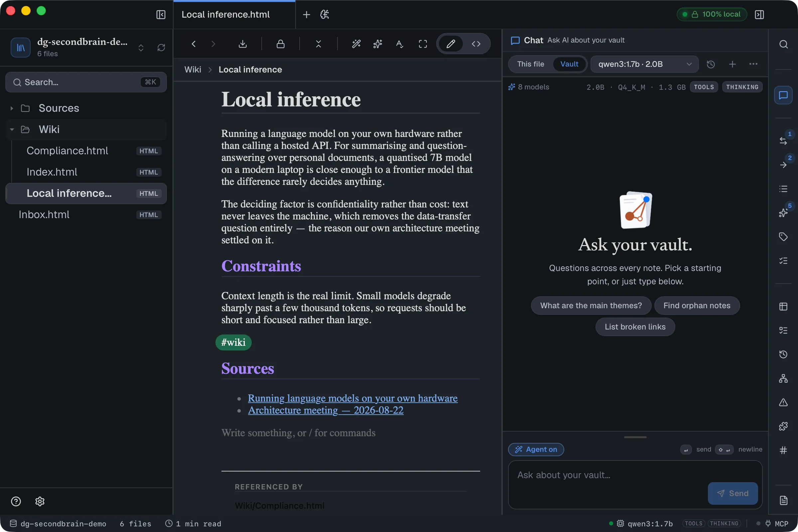Screen dimensions: 798x532
Task: Open the tags panel icon in right rail
Action: [x=783, y=236]
